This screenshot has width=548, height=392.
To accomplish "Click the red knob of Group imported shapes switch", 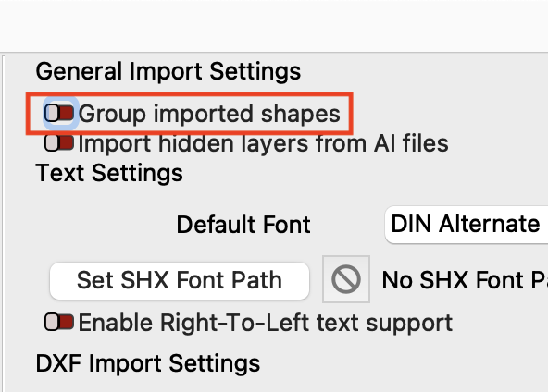I will coord(67,113).
